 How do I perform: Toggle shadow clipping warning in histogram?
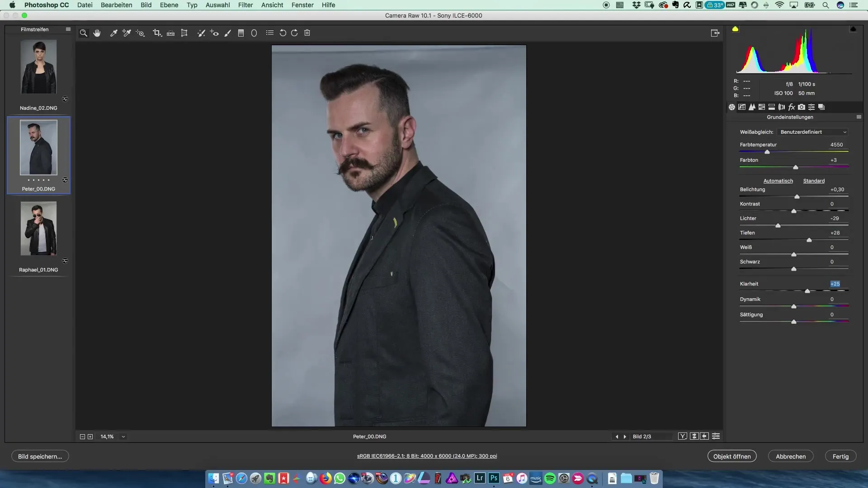(735, 29)
